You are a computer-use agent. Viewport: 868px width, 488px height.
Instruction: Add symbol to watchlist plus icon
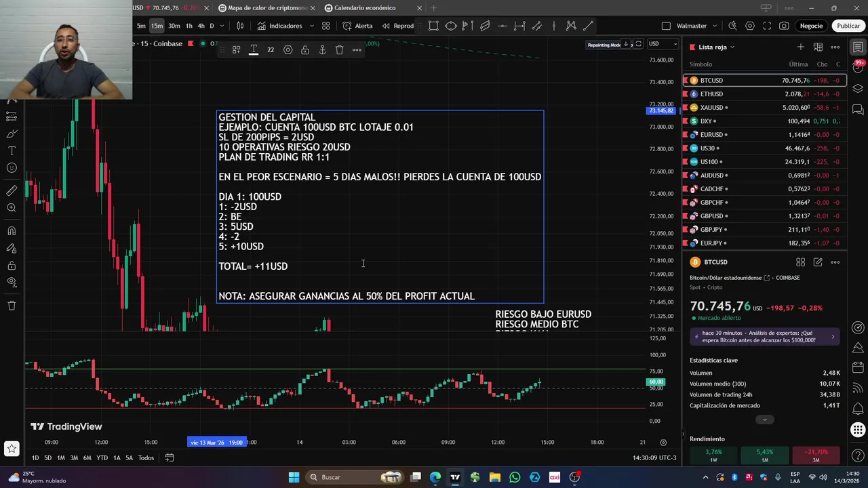click(801, 47)
